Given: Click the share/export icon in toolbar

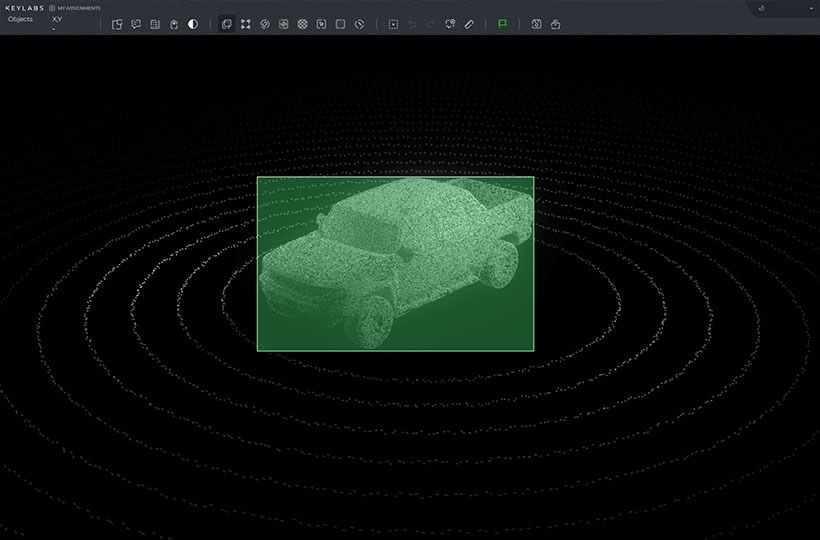Looking at the screenshot, I should [x=556, y=24].
